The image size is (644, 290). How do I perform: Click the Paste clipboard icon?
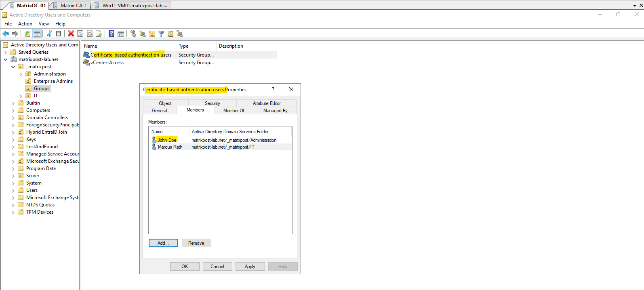pos(59,34)
